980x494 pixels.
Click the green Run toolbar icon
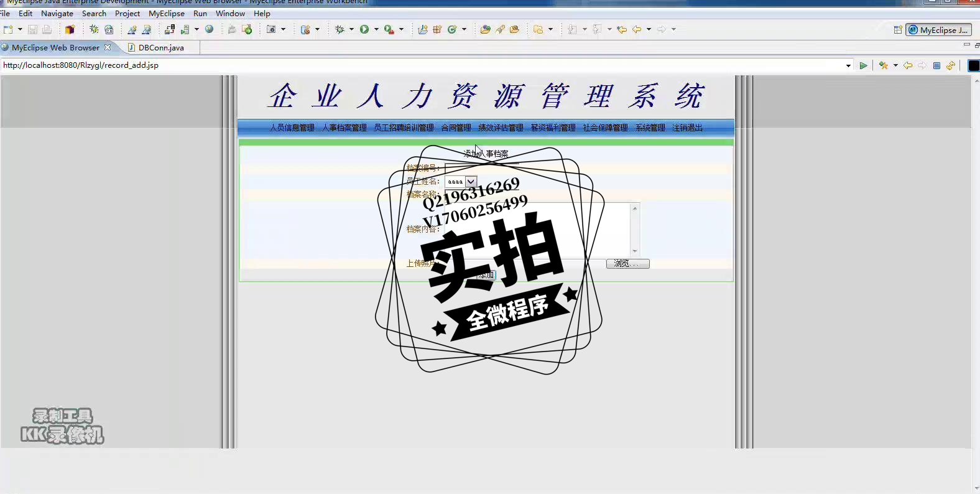tap(364, 29)
